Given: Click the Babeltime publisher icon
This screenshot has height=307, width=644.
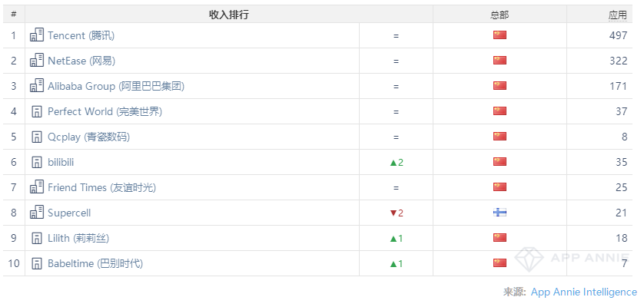Looking at the screenshot, I should (x=37, y=263).
